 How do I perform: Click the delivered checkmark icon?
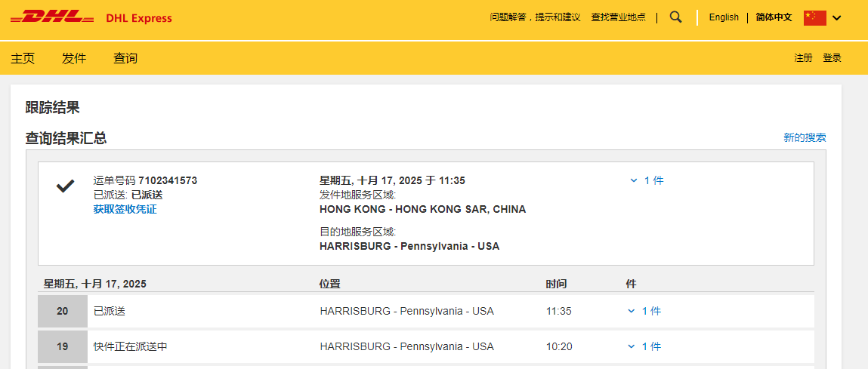click(x=66, y=186)
